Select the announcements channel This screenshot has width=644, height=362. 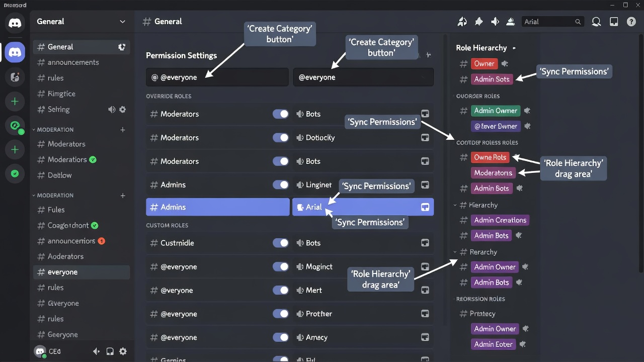pos(73,62)
